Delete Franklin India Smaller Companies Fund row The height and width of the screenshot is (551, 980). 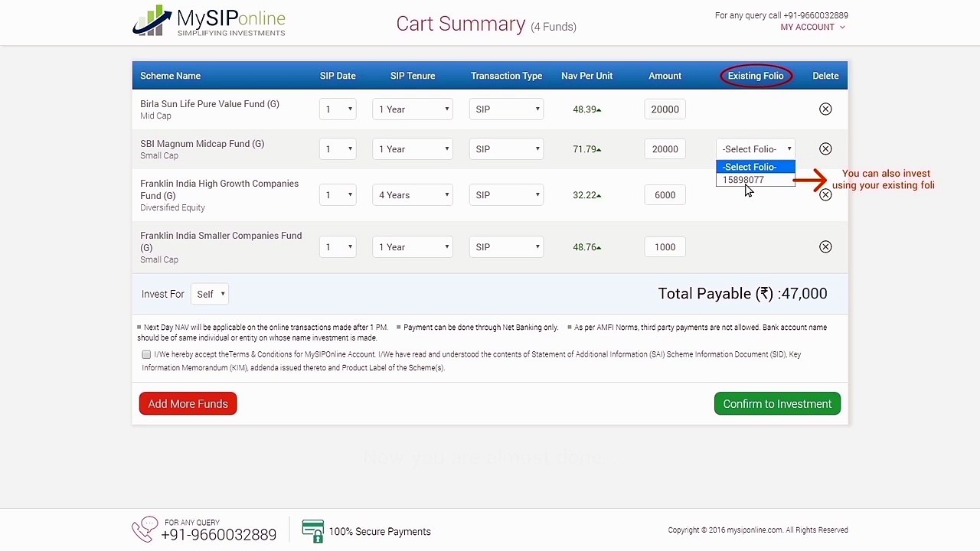coord(825,247)
